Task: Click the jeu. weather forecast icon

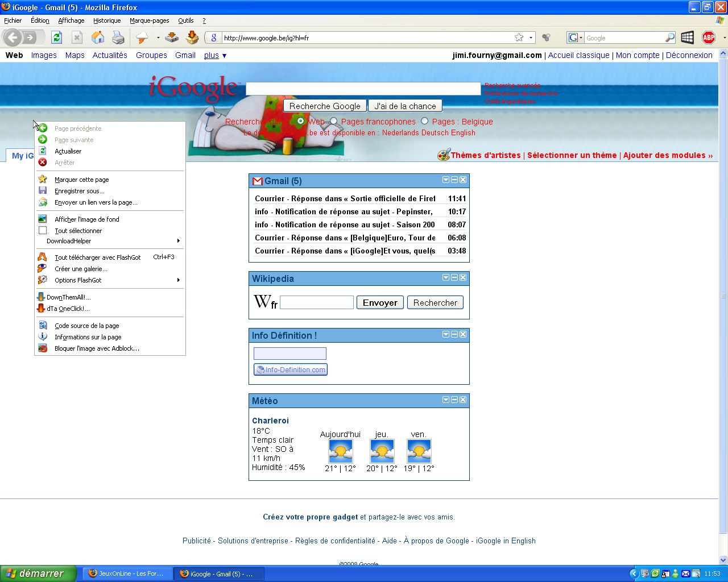Action: pos(382,451)
